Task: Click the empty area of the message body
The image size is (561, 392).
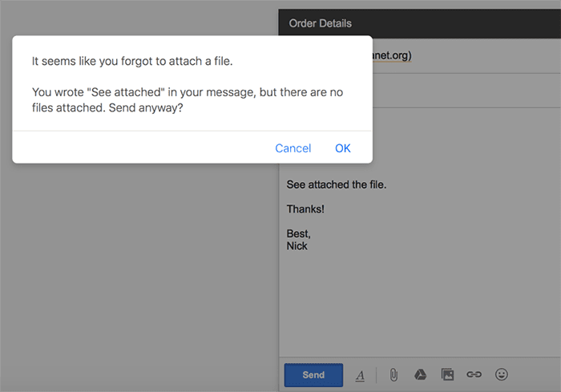Action: (x=417, y=305)
